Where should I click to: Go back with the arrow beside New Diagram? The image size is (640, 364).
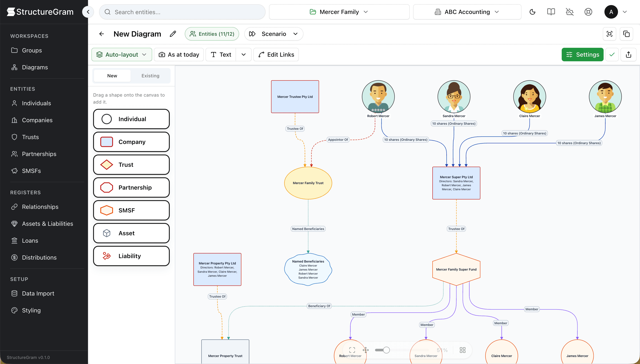coord(101,34)
